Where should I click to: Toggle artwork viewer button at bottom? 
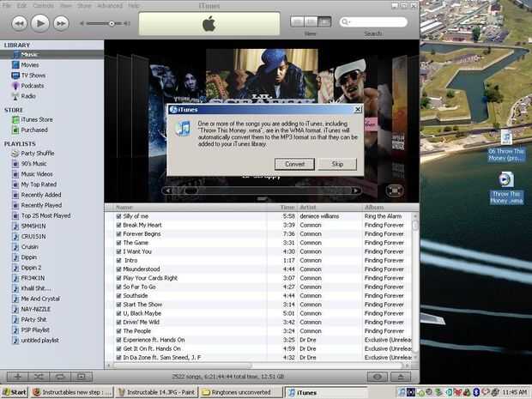pyautogui.click(x=82, y=377)
